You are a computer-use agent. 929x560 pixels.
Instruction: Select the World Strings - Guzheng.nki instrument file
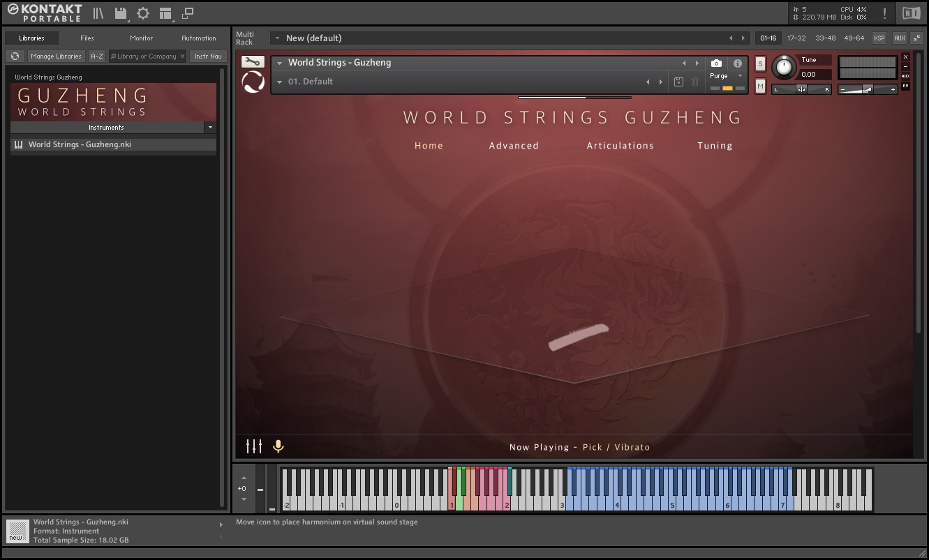pyautogui.click(x=113, y=145)
